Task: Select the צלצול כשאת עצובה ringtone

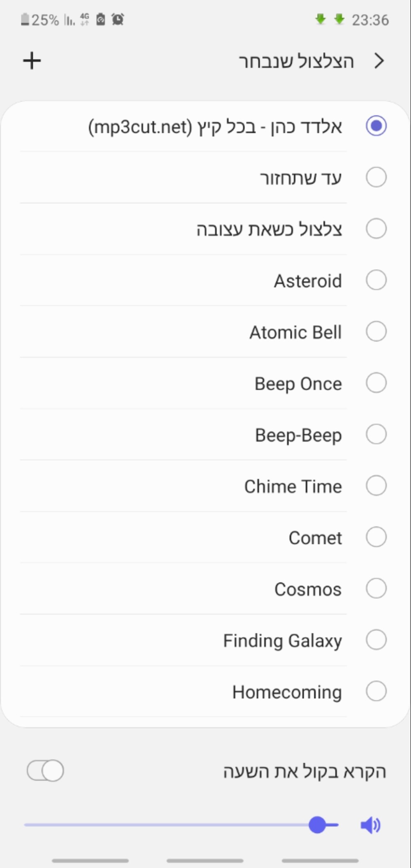Action: [205, 229]
